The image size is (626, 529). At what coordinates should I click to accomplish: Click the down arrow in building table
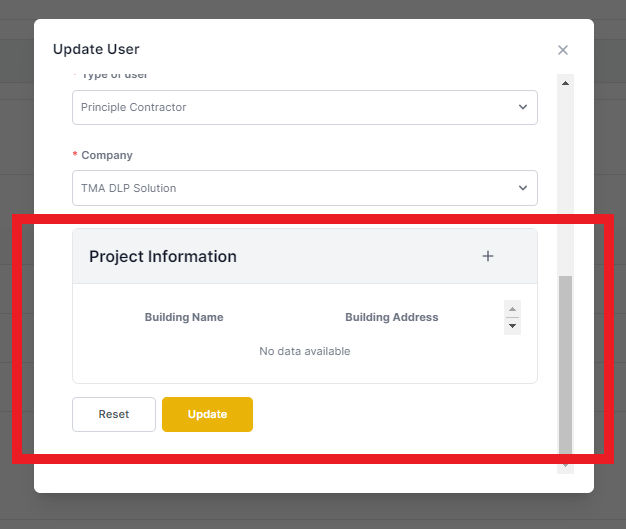(513, 326)
